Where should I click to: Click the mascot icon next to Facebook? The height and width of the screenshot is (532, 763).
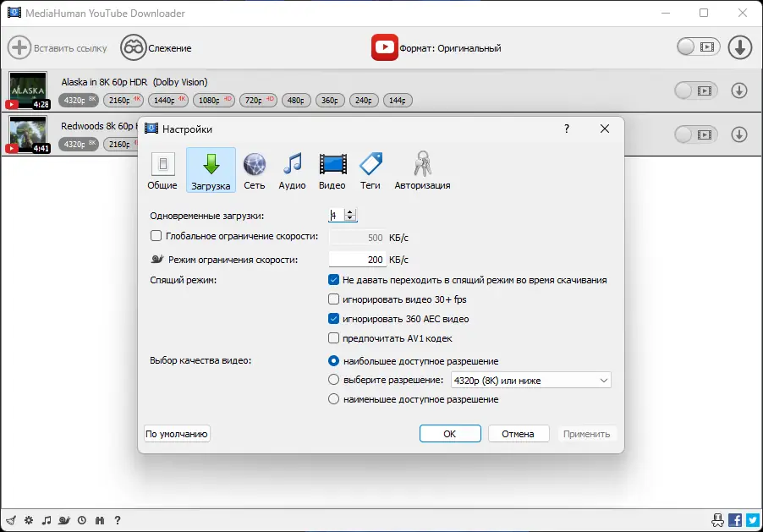pos(717,520)
